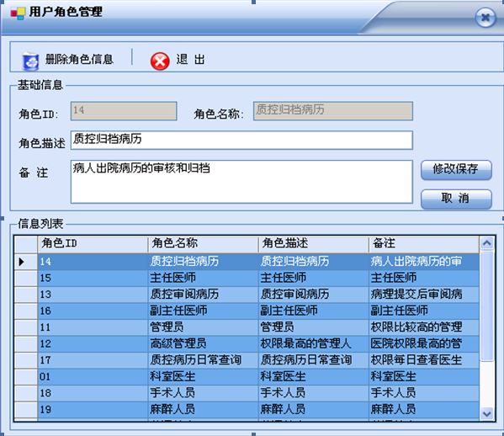Select the row header beside ID 13
The image size is (504, 436).
26,295
